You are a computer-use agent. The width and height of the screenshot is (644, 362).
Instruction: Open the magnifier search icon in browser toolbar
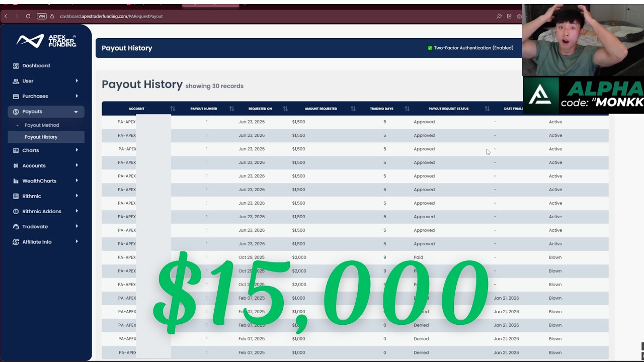(499, 16)
